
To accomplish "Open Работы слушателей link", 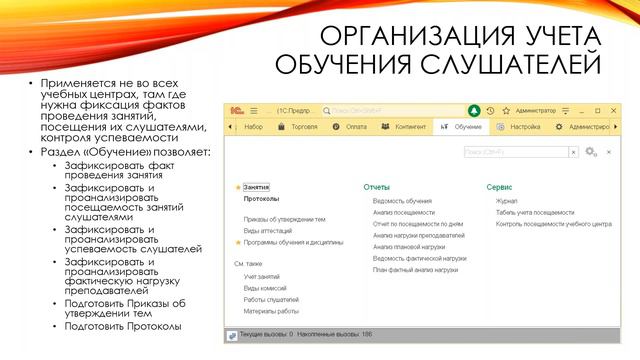I will tap(271, 300).
